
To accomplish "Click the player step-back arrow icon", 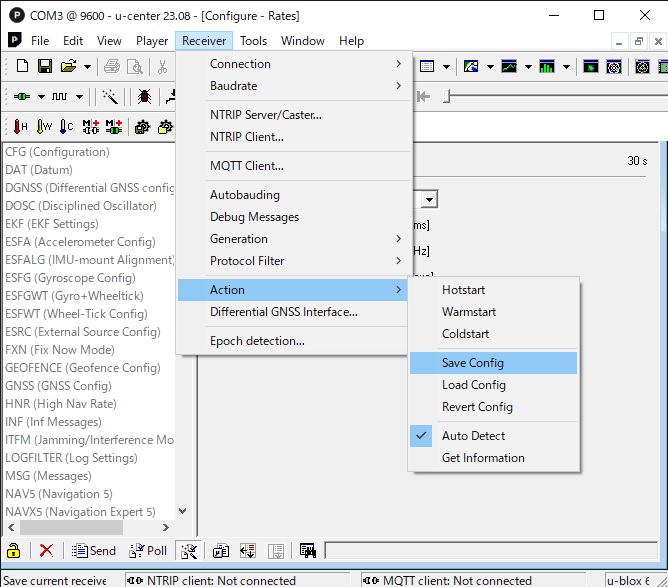I will (x=423, y=97).
